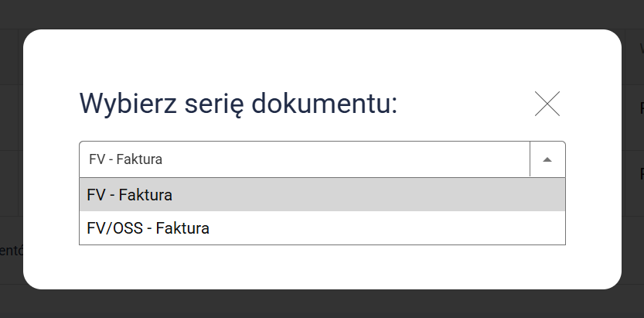
Task: Click the small triangle at the field's right edge
Action: tap(547, 159)
